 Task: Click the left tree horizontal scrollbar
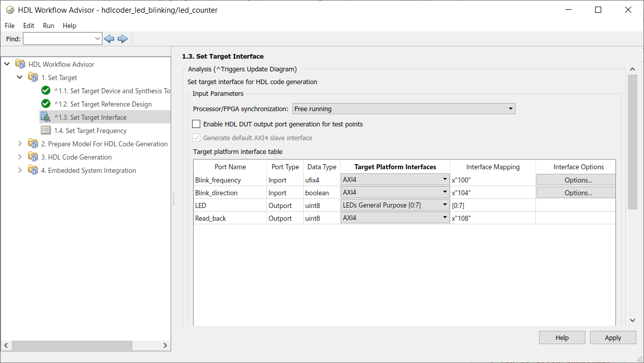(71, 345)
